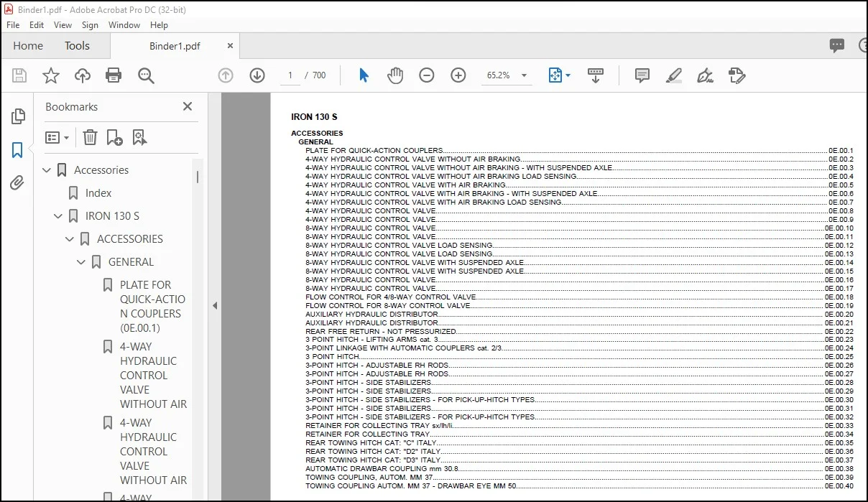Click REAR FREE RETURN - NOT PRESSURIZED
868x502 pixels.
pyautogui.click(x=381, y=331)
